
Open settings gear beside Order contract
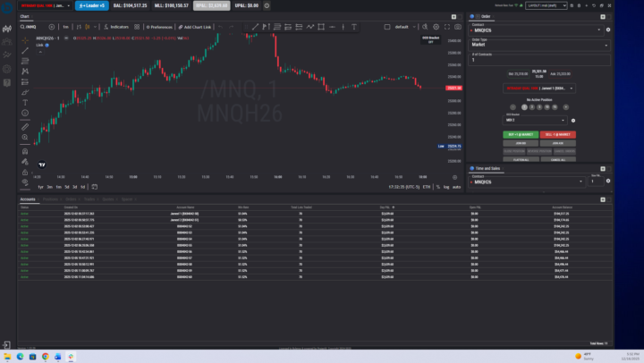tap(609, 30)
